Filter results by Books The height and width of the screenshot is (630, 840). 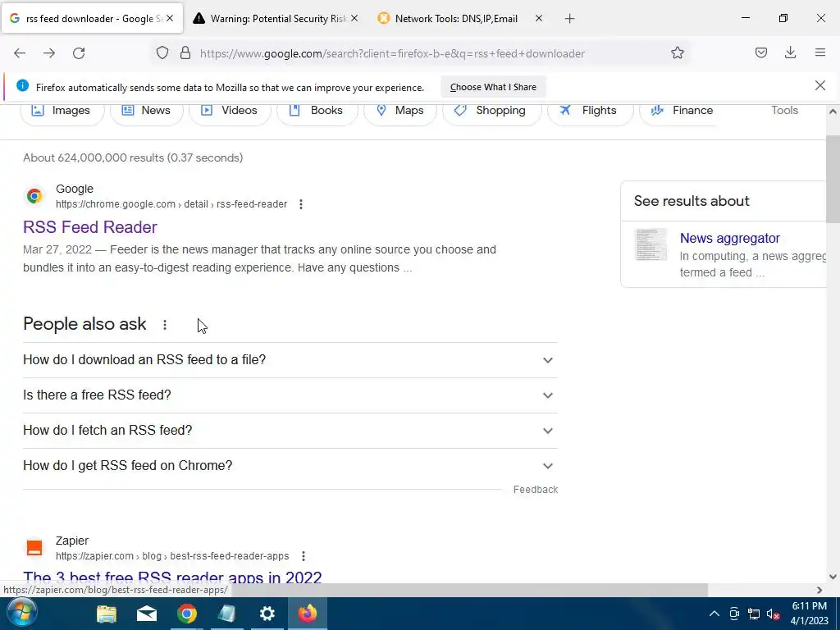coord(317,111)
